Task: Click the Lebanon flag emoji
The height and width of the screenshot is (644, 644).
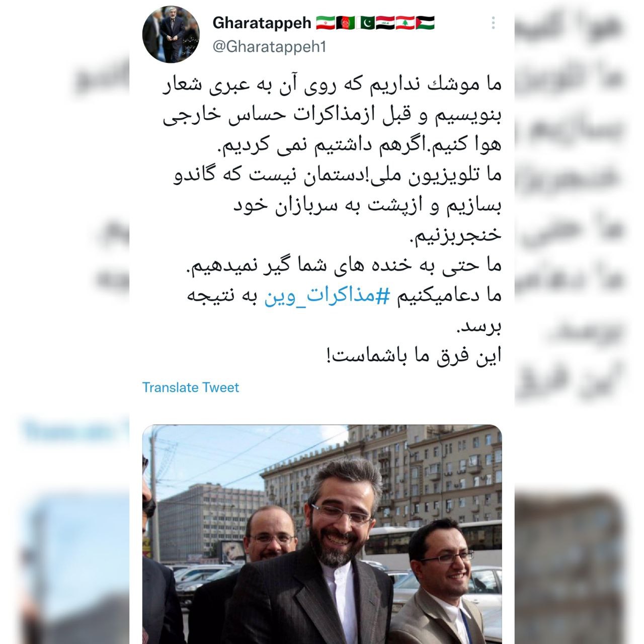Action: click(405, 23)
